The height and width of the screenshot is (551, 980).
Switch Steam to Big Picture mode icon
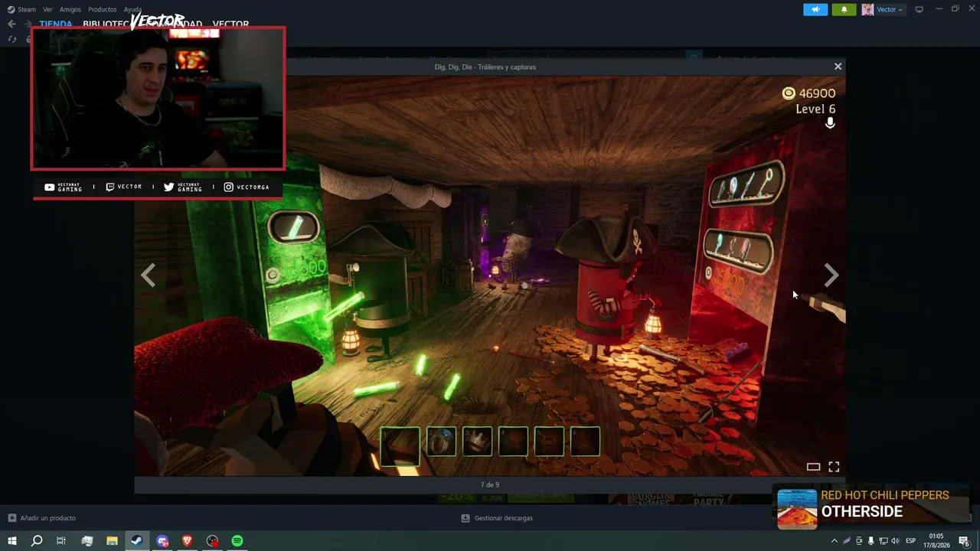[919, 9]
